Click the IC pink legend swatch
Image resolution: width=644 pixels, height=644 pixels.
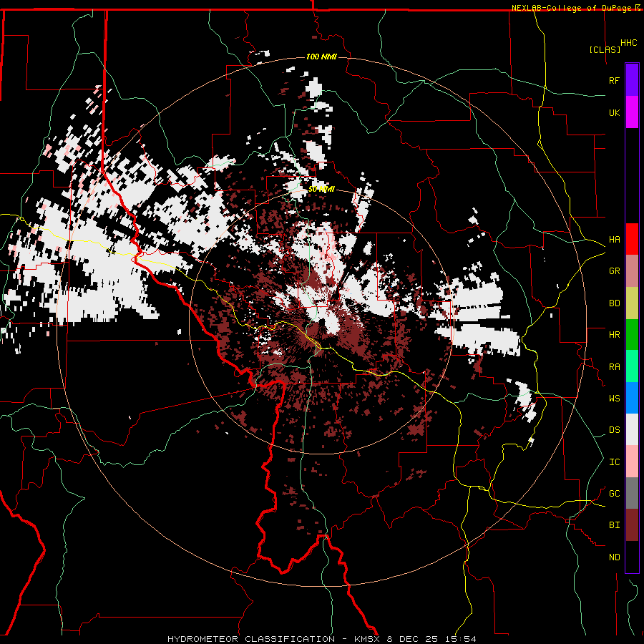pyautogui.click(x=632, y=462)
